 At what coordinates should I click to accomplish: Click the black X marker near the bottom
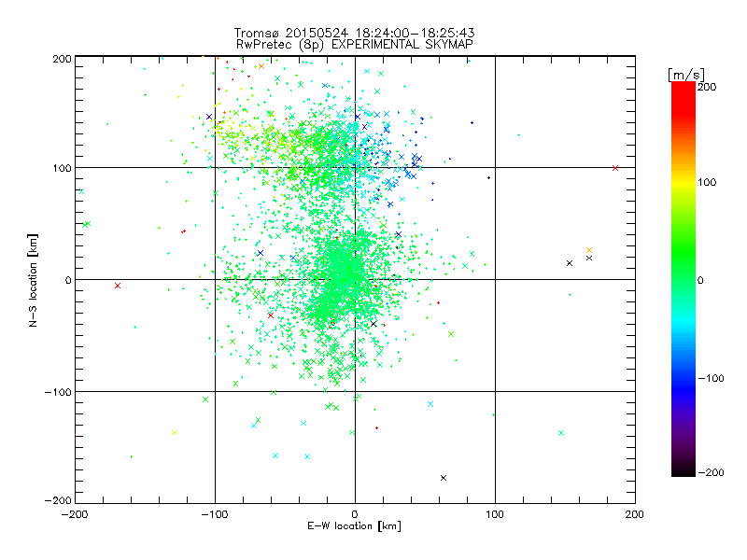click(444, 478)
